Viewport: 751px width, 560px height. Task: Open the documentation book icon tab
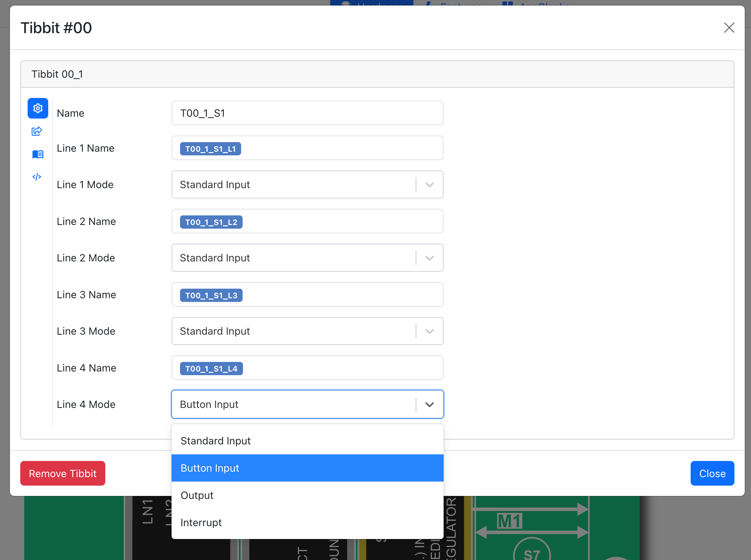(38, 154)
